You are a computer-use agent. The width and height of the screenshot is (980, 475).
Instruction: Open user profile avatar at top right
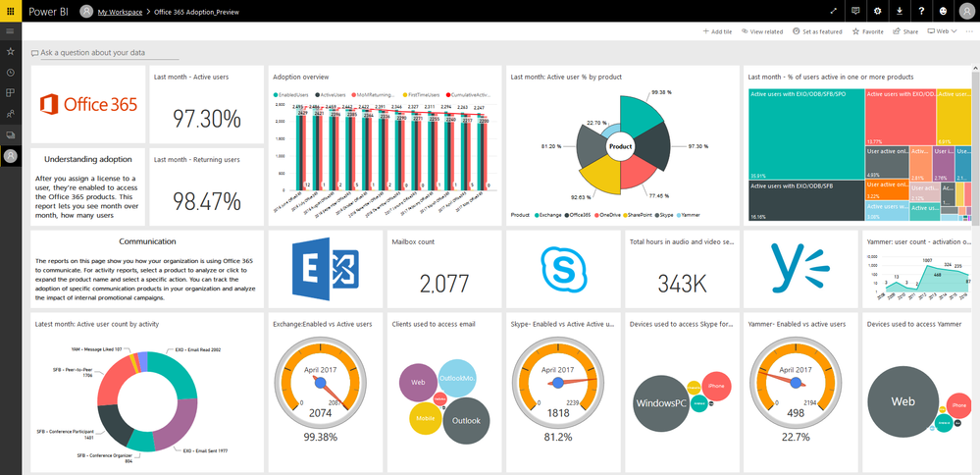(966, 11)
